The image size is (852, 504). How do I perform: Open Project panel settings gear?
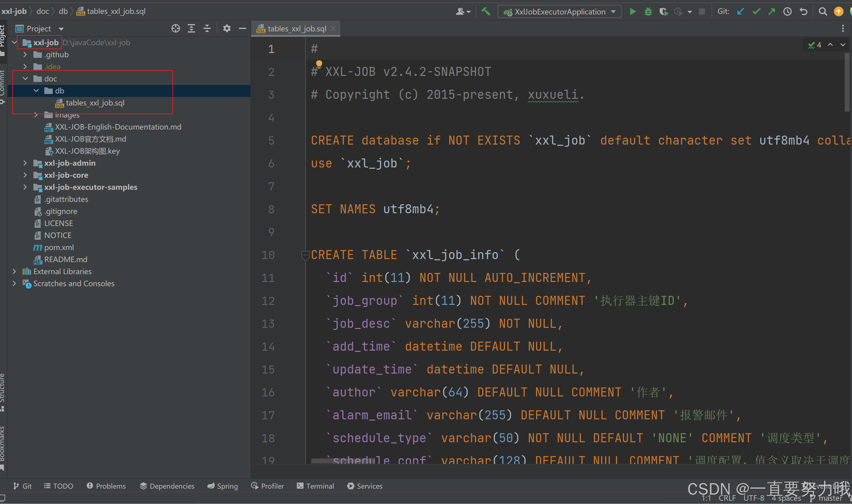tap(227, 29)
